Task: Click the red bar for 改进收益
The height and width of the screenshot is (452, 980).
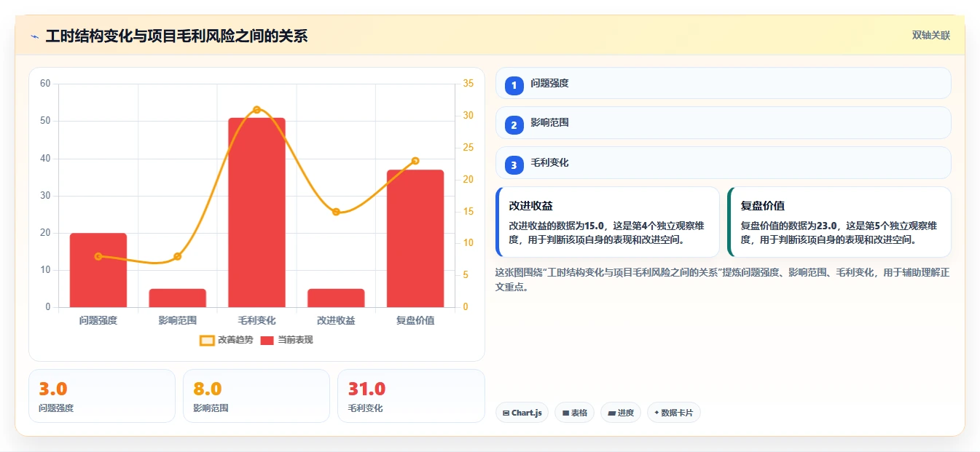Action: coord(336,298)
